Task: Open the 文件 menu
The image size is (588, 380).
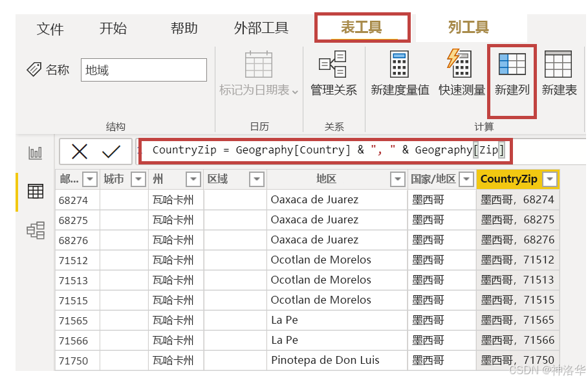Action: tap(50, 28)
